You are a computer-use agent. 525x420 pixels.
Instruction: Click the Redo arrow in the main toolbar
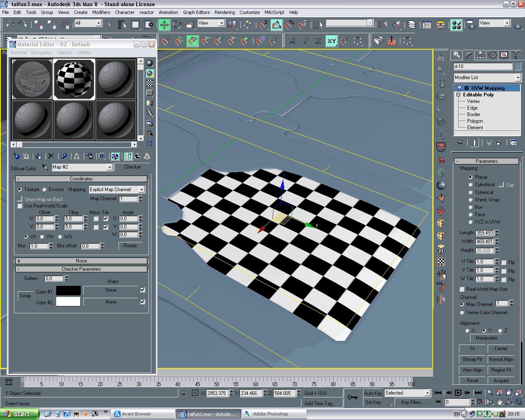[x=23, y=25]
